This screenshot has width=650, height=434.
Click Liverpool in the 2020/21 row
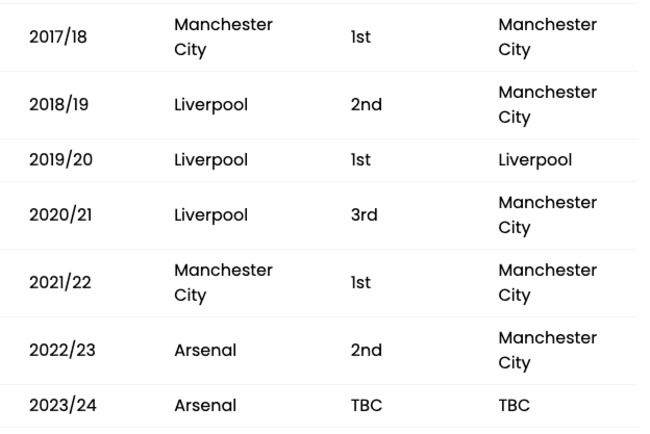[x=211, y=215]
